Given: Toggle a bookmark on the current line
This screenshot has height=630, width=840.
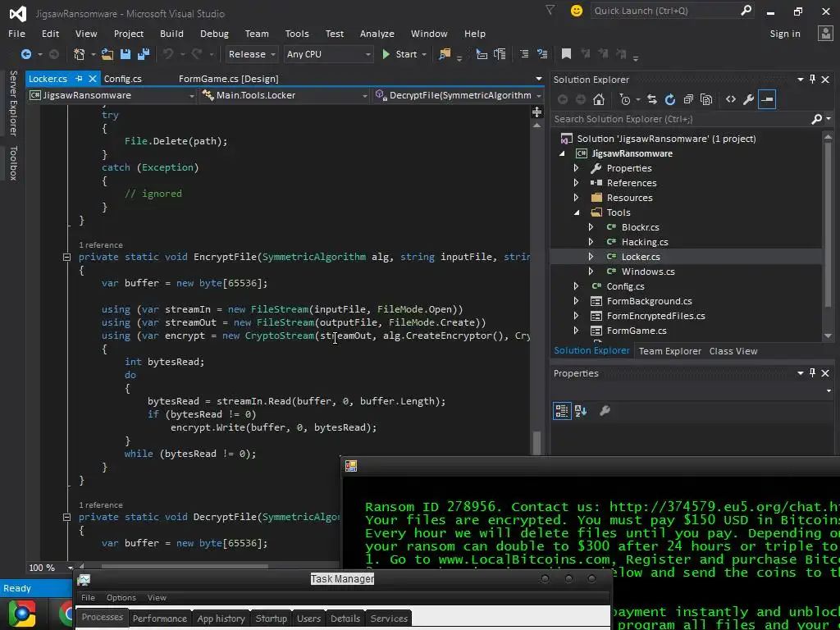Looking at the screenshot, I should [566, 54].
